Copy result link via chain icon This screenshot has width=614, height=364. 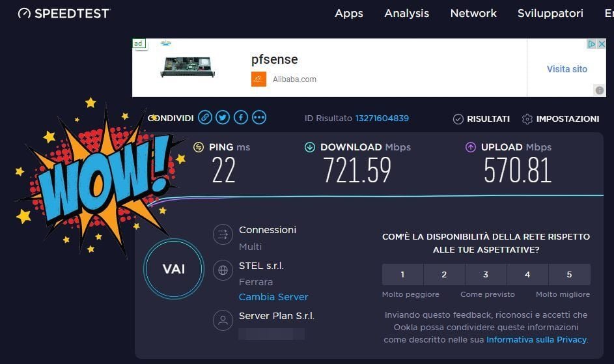coord(205,117)
